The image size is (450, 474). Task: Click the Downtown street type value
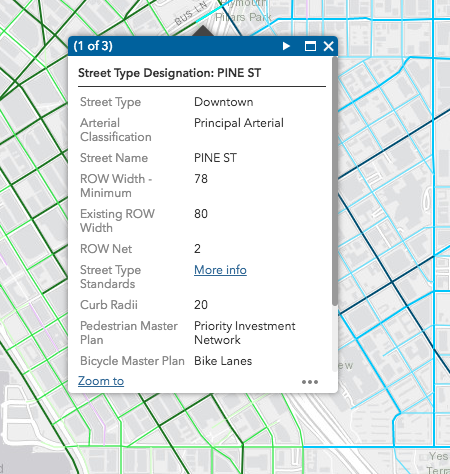pyautogui.click(x=224, y=102)
